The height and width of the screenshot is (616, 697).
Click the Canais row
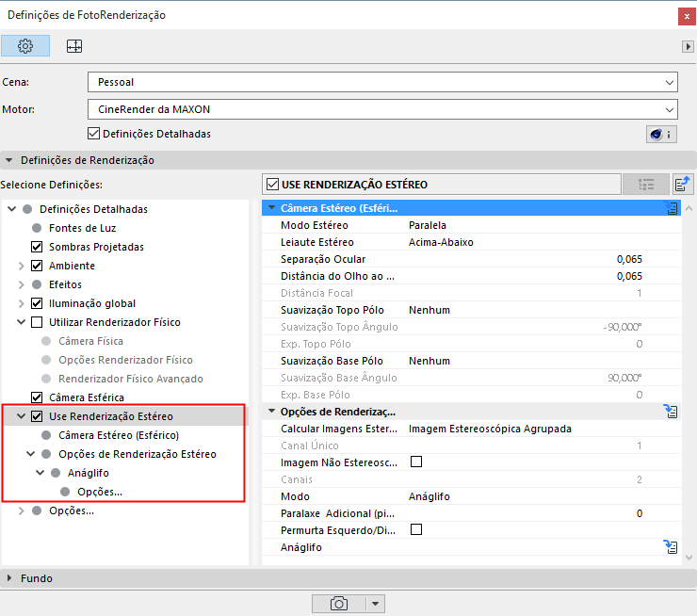[x=471, y=479]
